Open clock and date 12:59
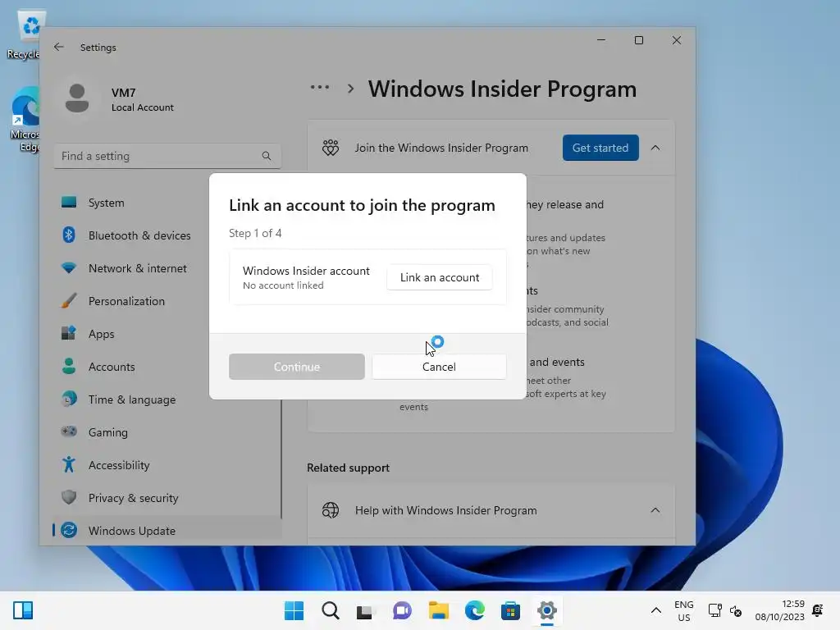 (779, 610)
